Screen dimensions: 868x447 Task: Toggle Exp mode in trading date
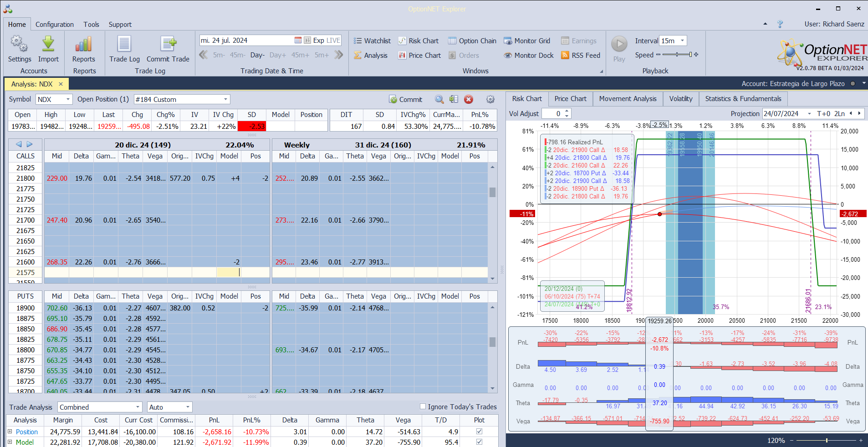pyautogui.click(x=318, y=40)
